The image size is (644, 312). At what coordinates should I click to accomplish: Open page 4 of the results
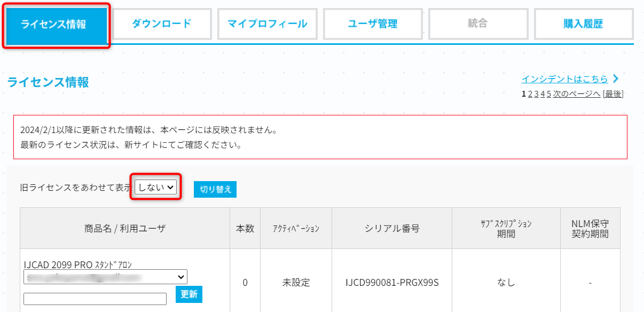click(543, 94)
